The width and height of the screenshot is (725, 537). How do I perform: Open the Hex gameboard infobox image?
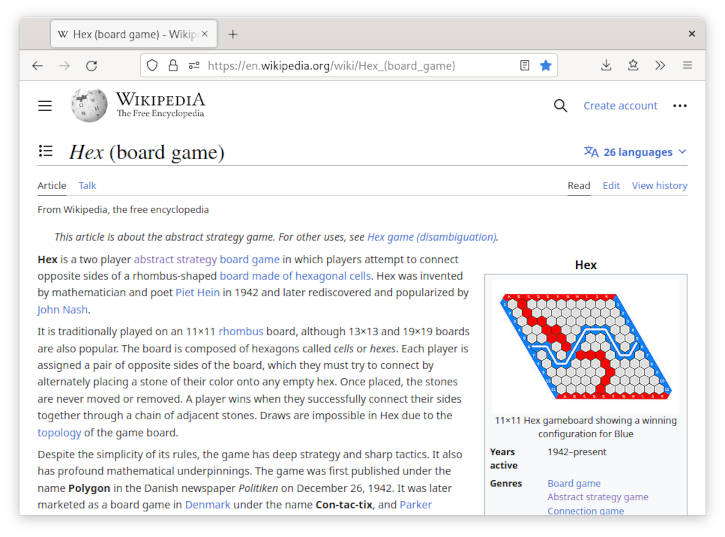tap(585, 346)
